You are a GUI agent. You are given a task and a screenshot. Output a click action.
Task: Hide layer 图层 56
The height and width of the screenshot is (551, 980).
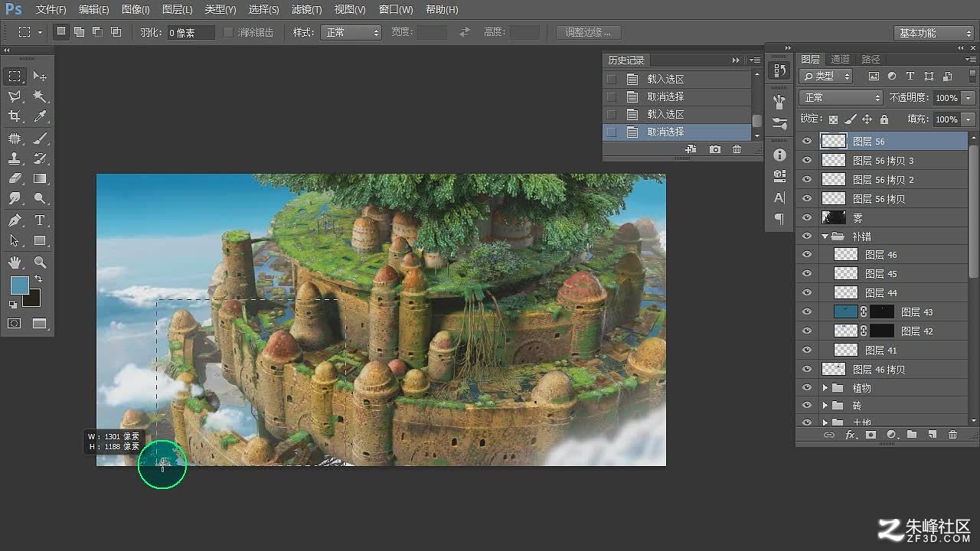point(806,141)
